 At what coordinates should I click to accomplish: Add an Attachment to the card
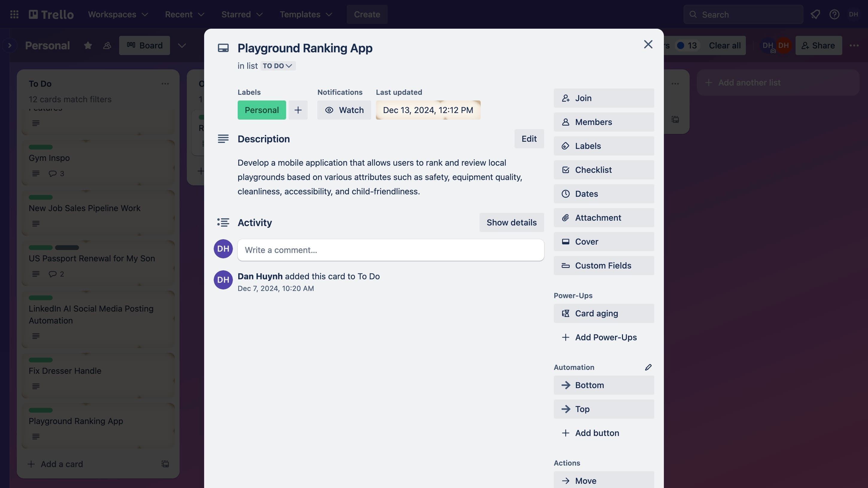point(604,218)
